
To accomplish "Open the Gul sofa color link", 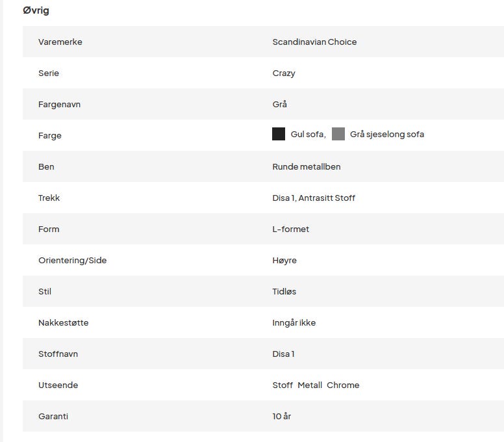I will point(307,135).
